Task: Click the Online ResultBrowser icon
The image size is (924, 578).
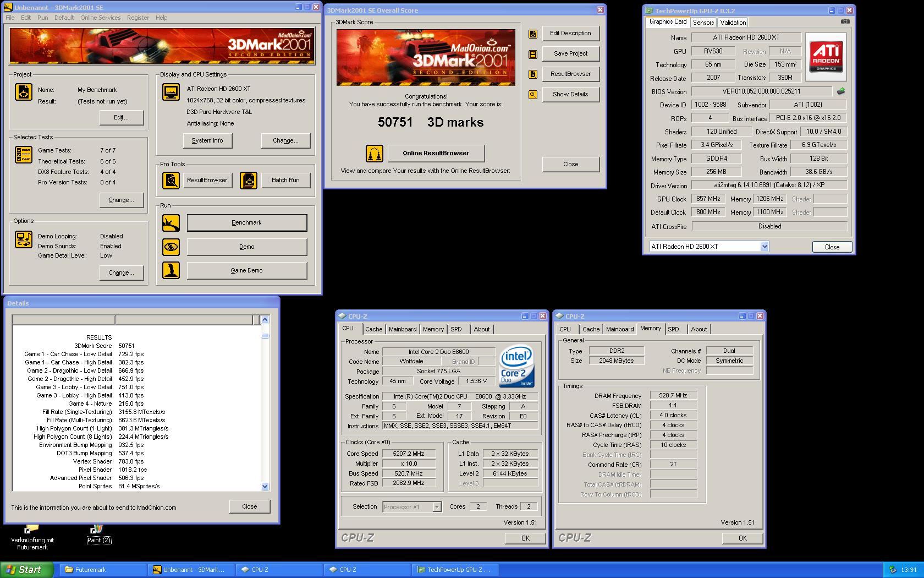Action: (x=375, y=154)
